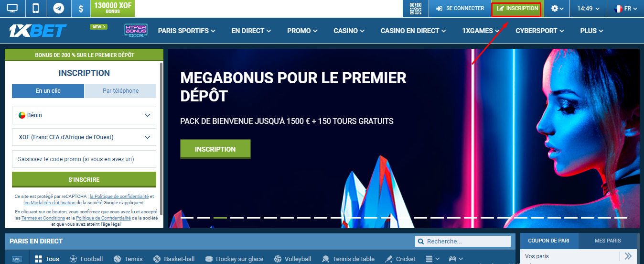
Task: Open the CASINO menu
Action: (x=349, y=31)
